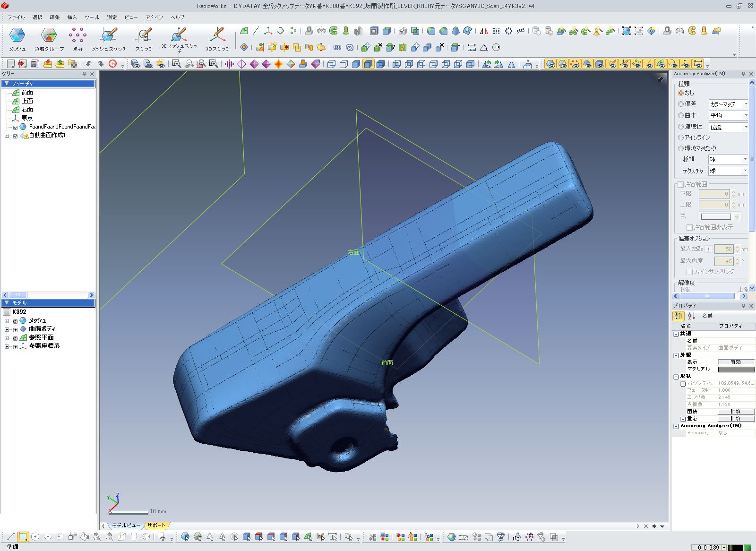This screenshot has height=551, width=756.
Task: Click the helix coil icon
Action: [337, 47]
